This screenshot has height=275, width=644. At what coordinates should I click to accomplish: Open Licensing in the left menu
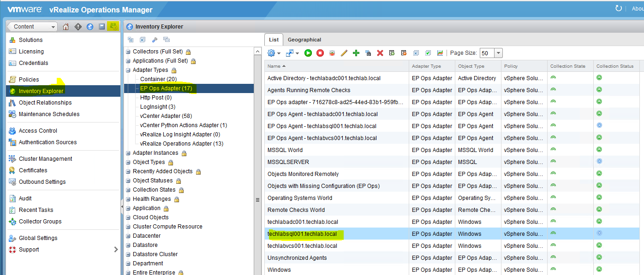click(x=31, y=52)
